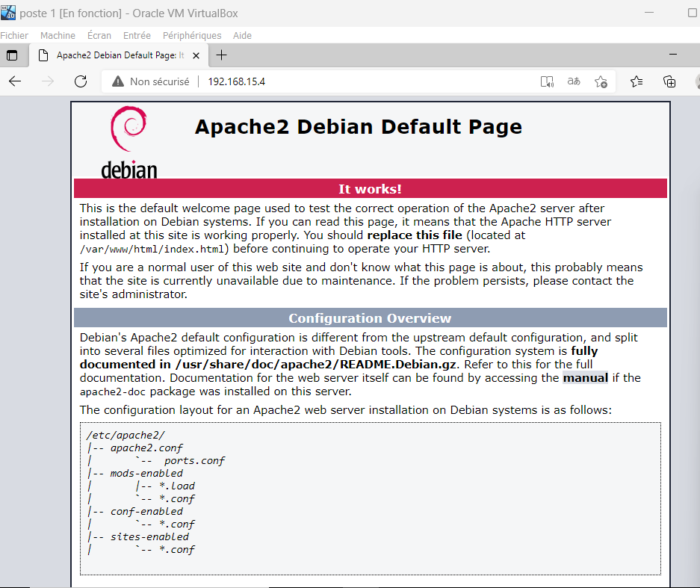Open the Entrée menu
Screen dimensions: 700x588
137,35
